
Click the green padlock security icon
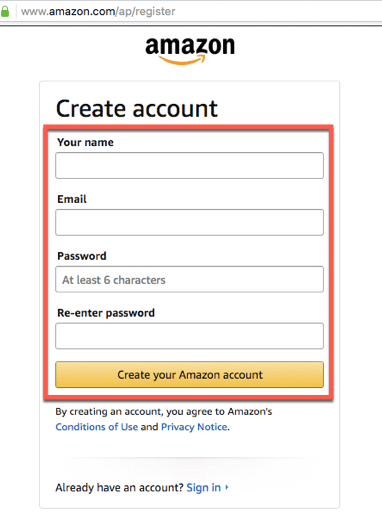point(5,11)
